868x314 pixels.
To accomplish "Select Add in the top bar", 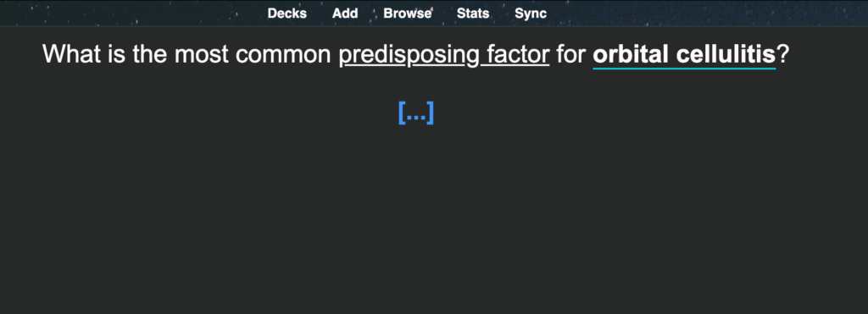I will point(345,14).
